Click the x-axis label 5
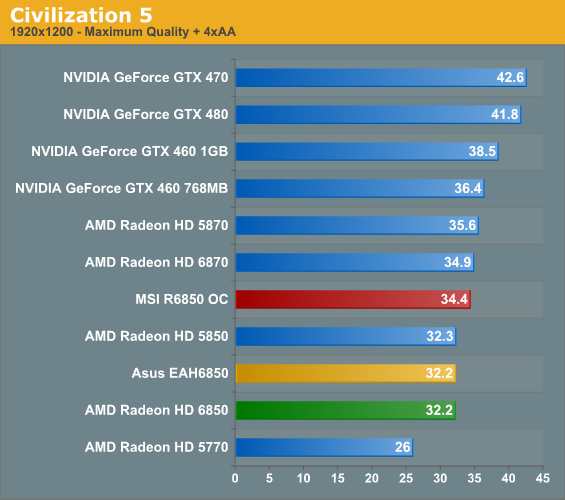The width and height of the screenshot is (565, 500). 269,478
